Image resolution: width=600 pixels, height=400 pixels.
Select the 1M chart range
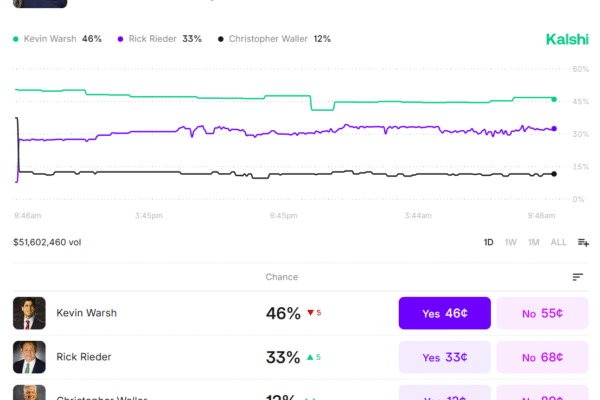(x=534, y=242)
